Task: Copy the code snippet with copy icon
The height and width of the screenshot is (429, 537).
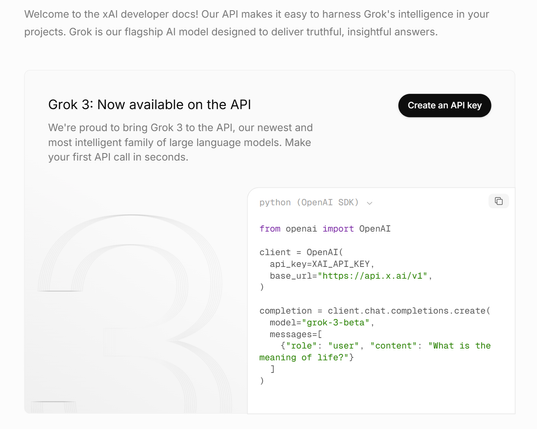Action: (x=499, y=201)
